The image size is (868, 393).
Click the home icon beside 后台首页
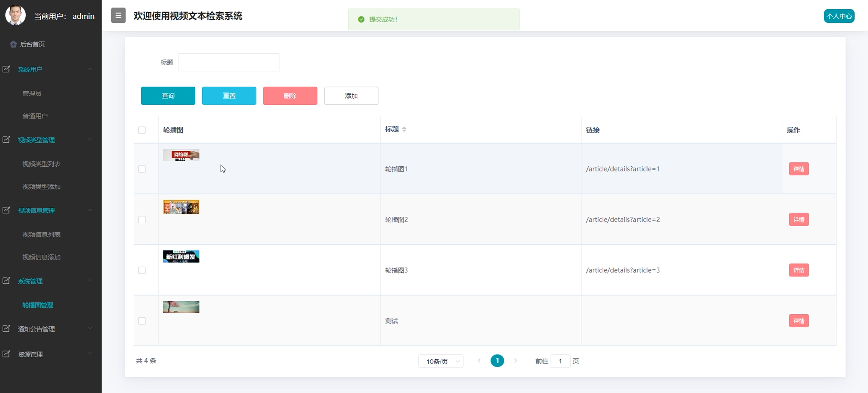pos(13,44)
